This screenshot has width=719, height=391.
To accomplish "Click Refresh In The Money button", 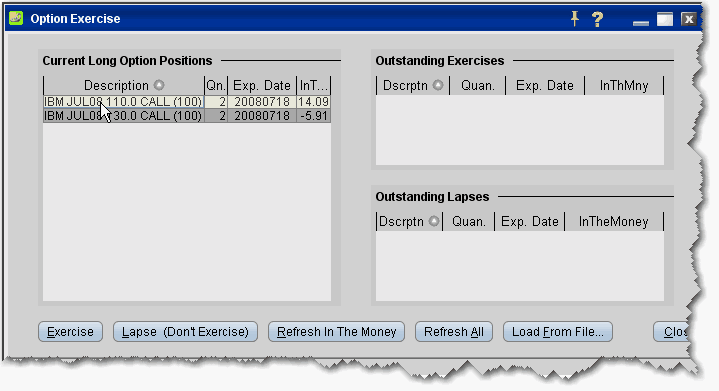I will pos(336,332).
